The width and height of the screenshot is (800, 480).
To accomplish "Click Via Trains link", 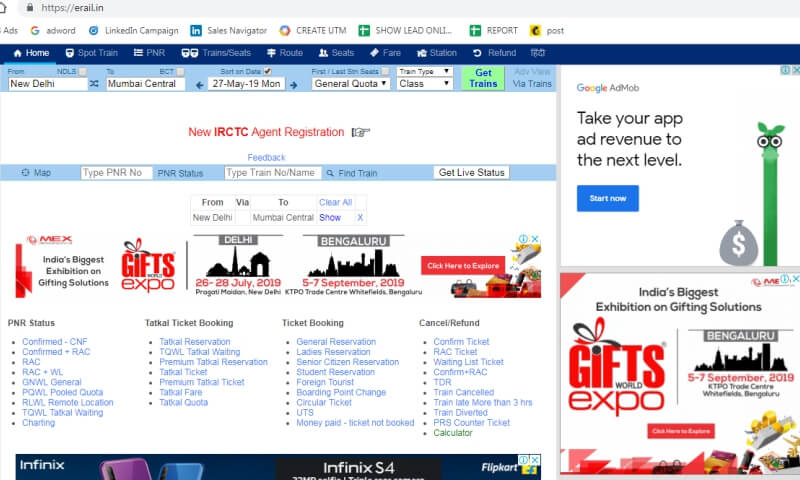I will pyautogui.click(x=532, y=84).
